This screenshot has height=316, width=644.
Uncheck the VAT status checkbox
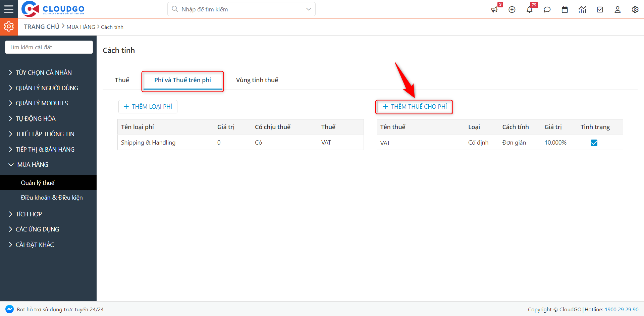(x=594, y=143)
